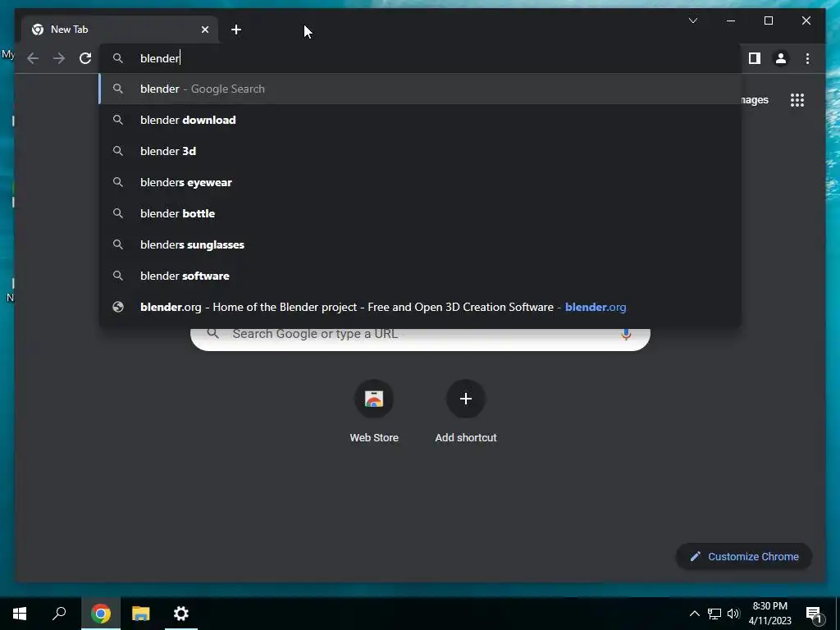Screen dimensions: 840x630
Task: Toggle the Chrome side panel
Action: pyautogui.click(x=755, y=58)
